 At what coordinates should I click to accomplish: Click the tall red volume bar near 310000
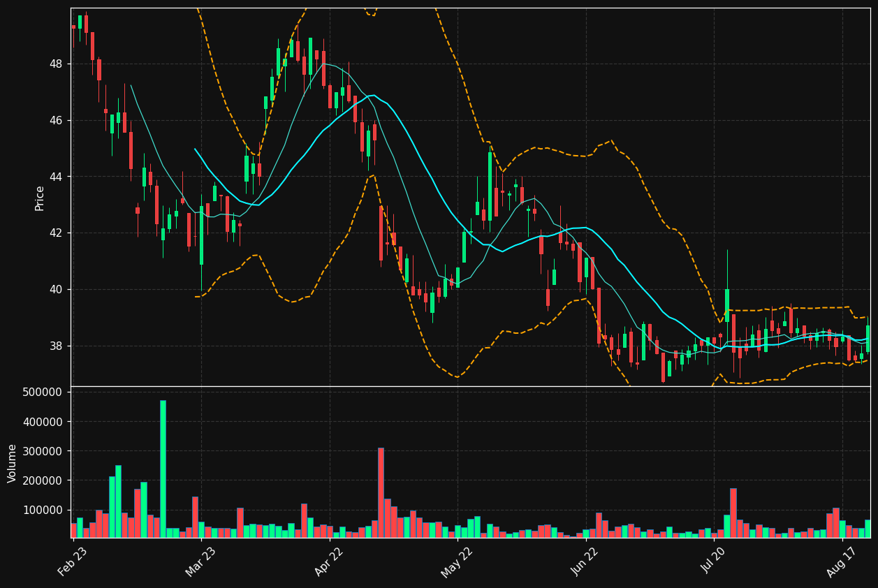click(x=381, y=492)
